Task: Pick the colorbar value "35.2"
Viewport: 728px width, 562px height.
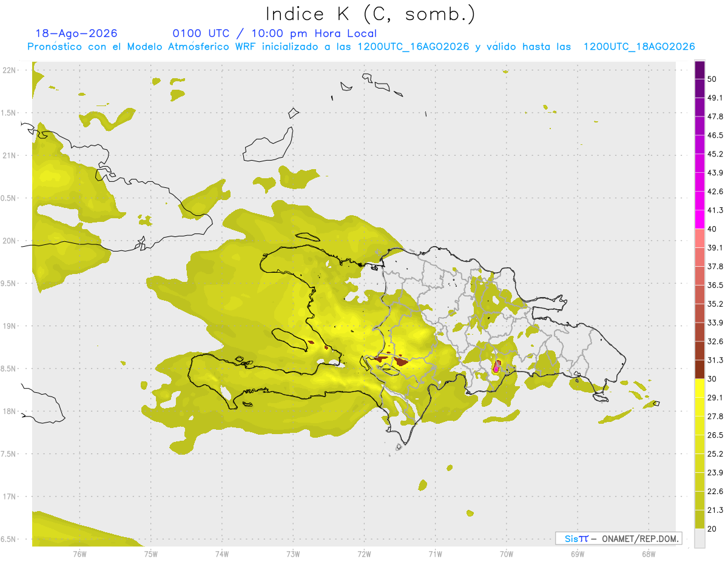Action: point(715,304)
